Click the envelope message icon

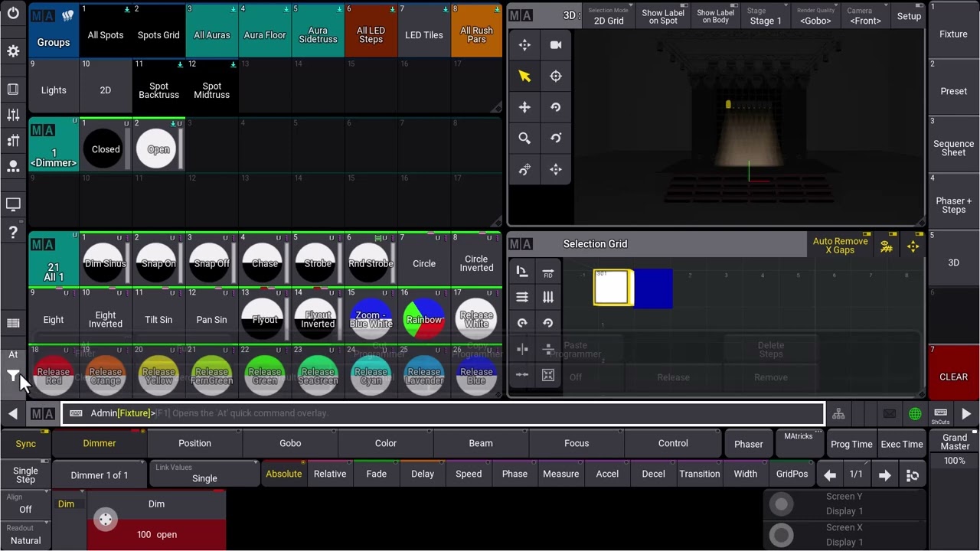[889, 414]
